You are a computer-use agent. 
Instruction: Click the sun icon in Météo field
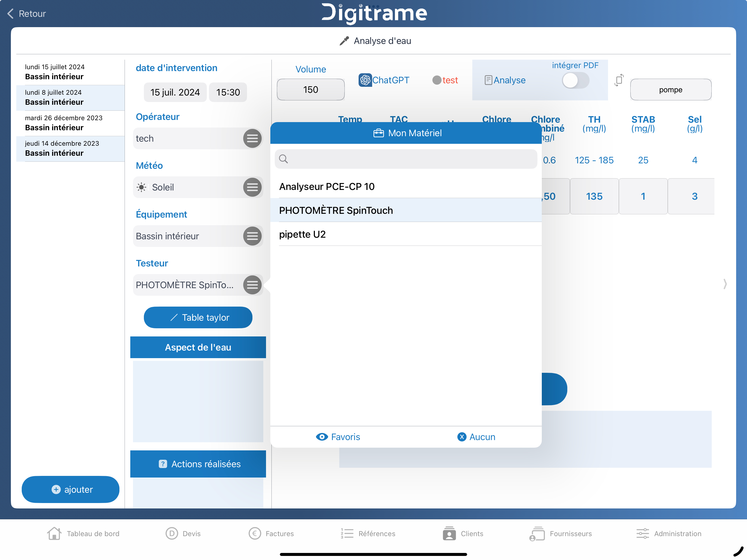tap(141, 187)
